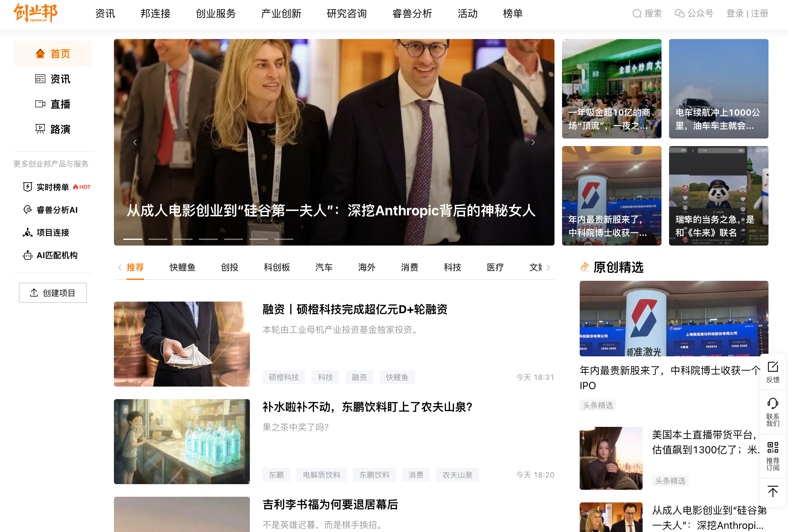Click the 联系我们 headset icon

point(773,404)
